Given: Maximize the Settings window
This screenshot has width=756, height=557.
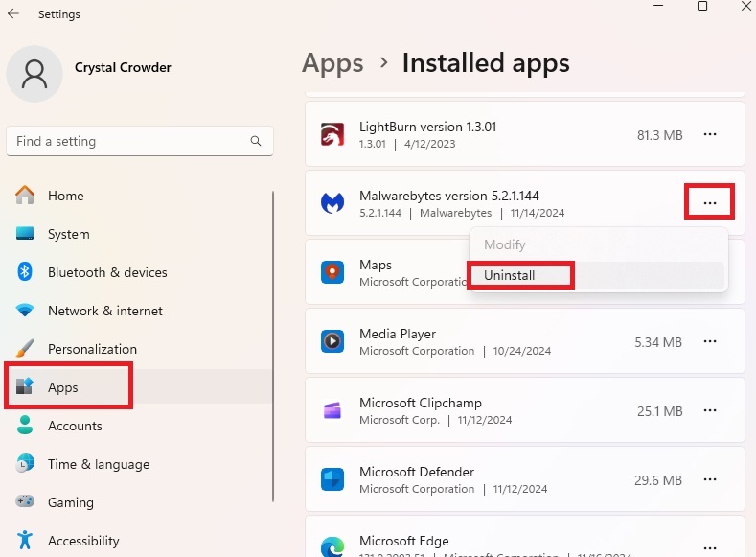Looking at the screenshot, I should coord(702,6).
